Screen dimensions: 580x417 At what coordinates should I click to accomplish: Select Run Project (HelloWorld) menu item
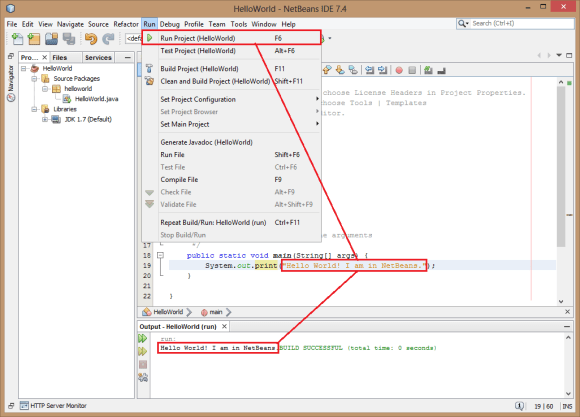click(232, 38)
